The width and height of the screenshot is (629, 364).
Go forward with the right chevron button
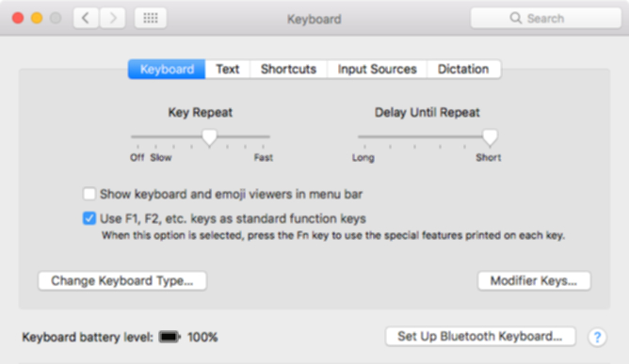pyautogui.click(x=112, y=18)
